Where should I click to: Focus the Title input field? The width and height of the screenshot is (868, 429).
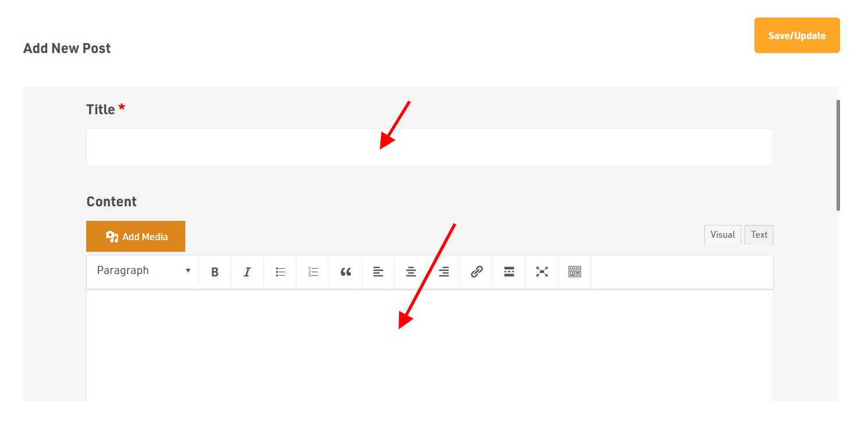(x=430, y=147)
